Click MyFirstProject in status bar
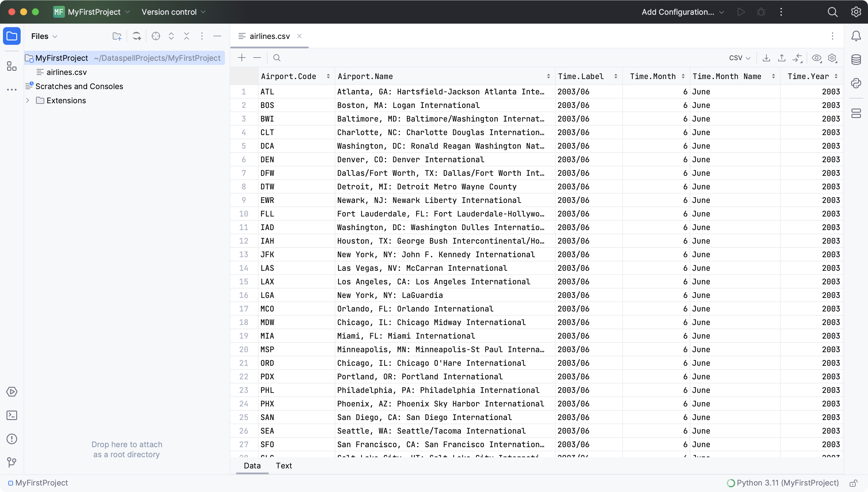This screenshot has height=492, width=868. pyautogui.click(x=38, y=483)
